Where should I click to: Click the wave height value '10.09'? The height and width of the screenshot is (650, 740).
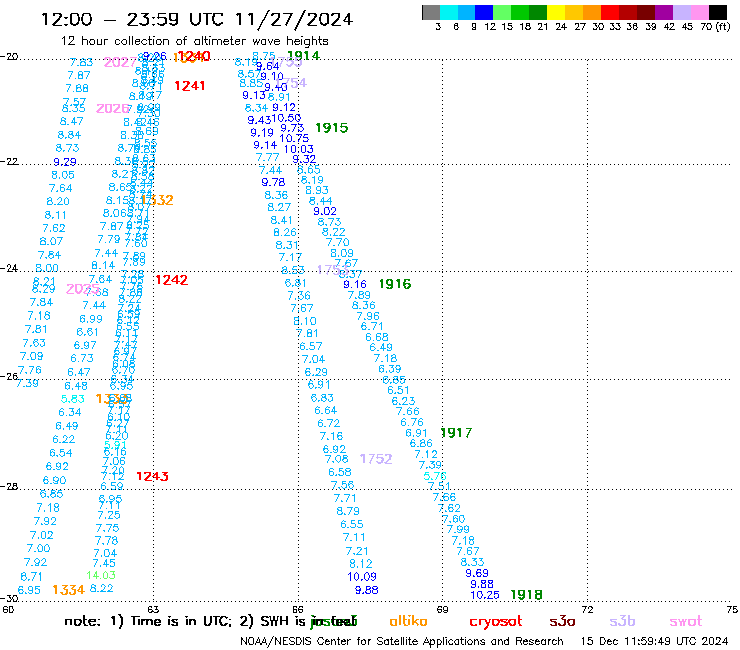click(362, 577)
